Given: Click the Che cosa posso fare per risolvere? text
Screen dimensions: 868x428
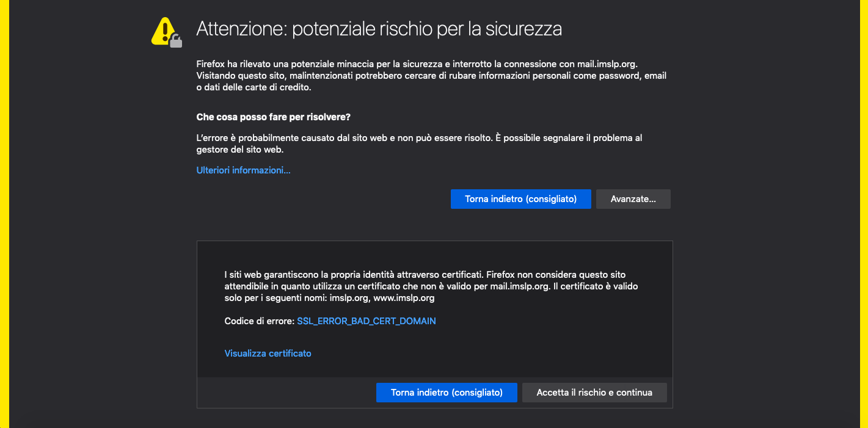Looking at the screenshot, I should (x=273, y=117).
